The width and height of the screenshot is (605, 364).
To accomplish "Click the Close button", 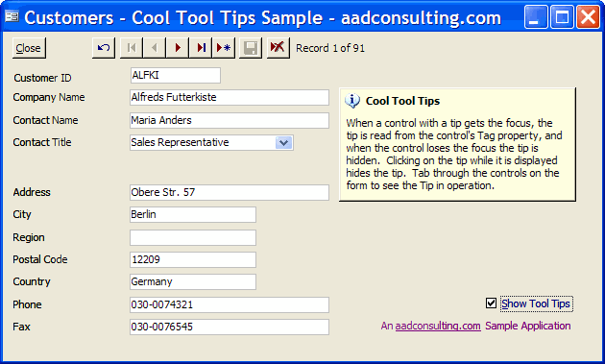I will click(29, 48).
